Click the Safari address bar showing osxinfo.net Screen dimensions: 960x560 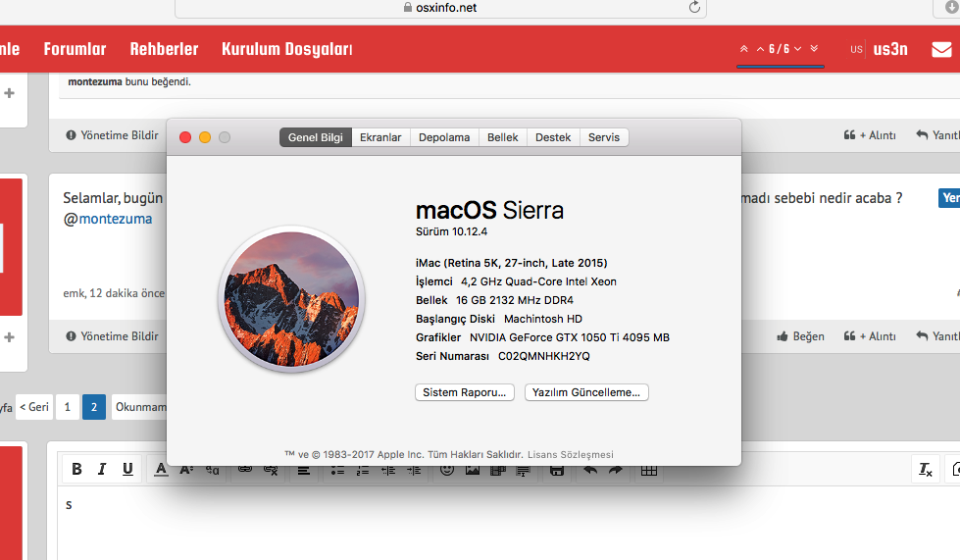[440, 7]
